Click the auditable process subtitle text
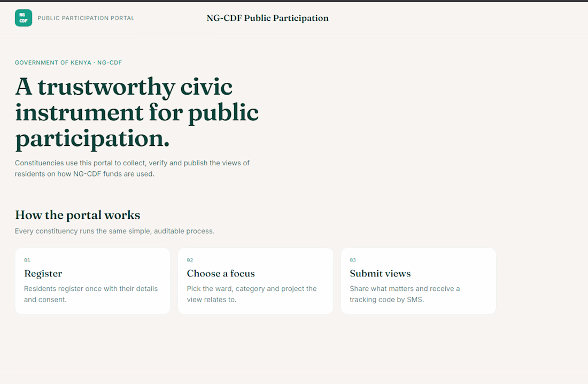This screenshot has height=384, width=588. [115, 231]
